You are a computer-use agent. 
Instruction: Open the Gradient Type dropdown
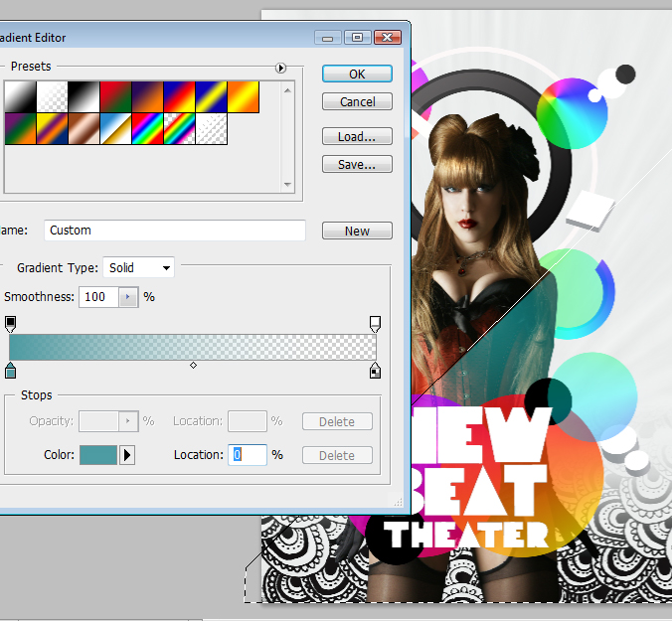pos(139,267)
